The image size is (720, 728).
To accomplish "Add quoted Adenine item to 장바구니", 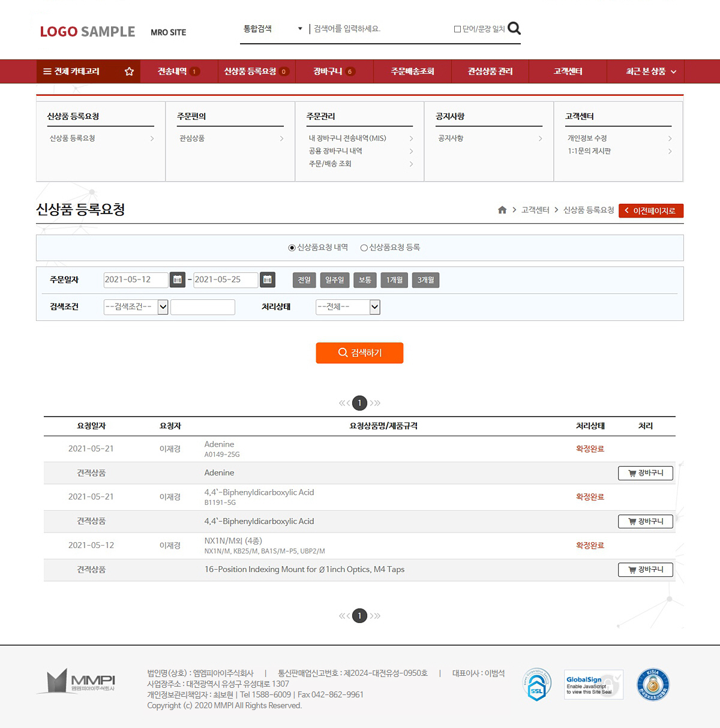I will point(645,473).
